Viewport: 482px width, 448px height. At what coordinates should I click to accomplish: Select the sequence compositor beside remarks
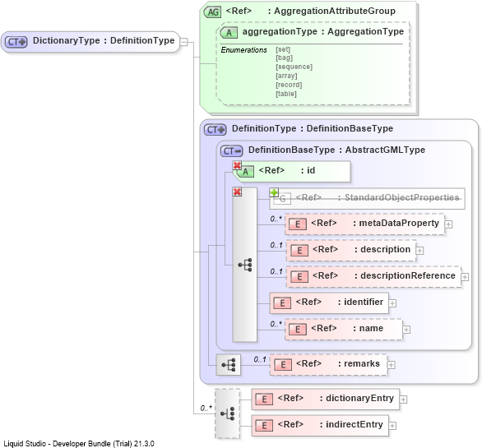click(x=229, y=365)
